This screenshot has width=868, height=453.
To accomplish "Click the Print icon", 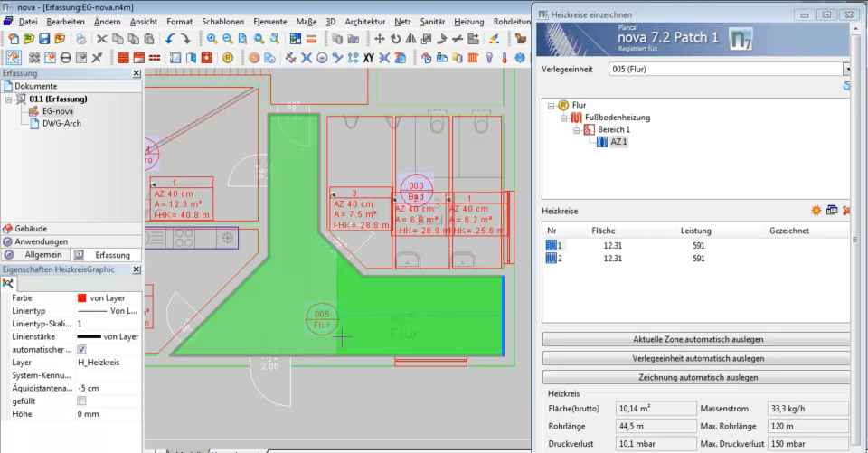I will point(81,39).
